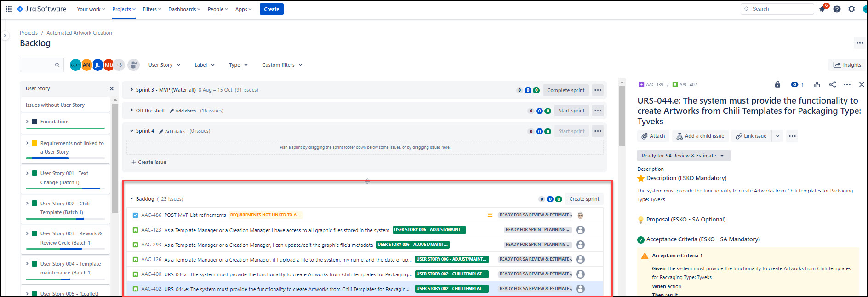Viewport: 868px width, 297px height.
Task: Click the backlog search field
Action: click(41, 65)
